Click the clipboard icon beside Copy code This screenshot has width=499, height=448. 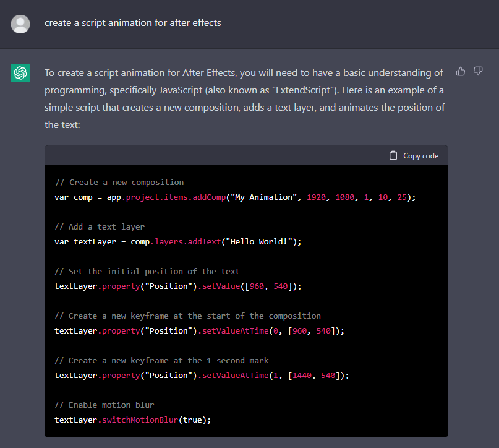[393, 155]
